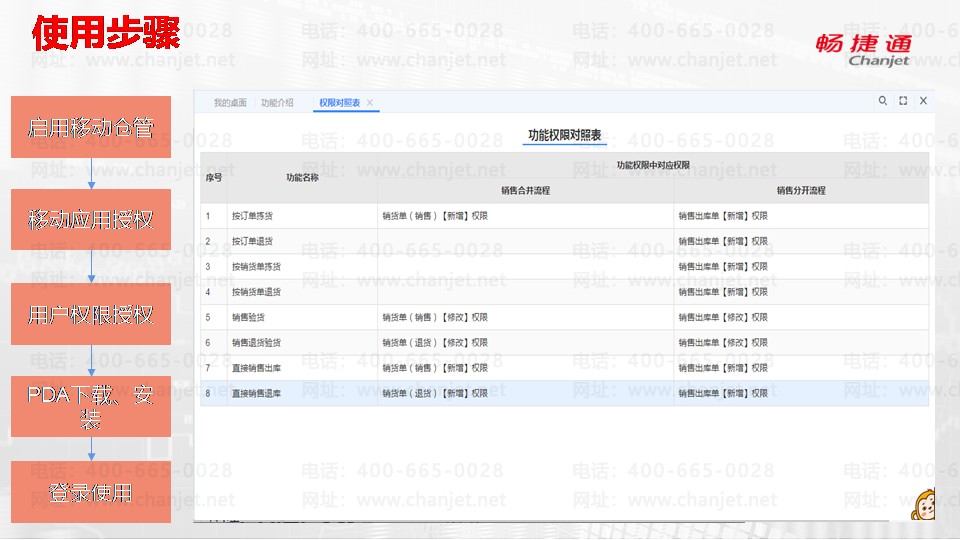This screenshot has width=960, height=540.
Task: Click the 销售分开流程 column header
Action: point(801,190)
